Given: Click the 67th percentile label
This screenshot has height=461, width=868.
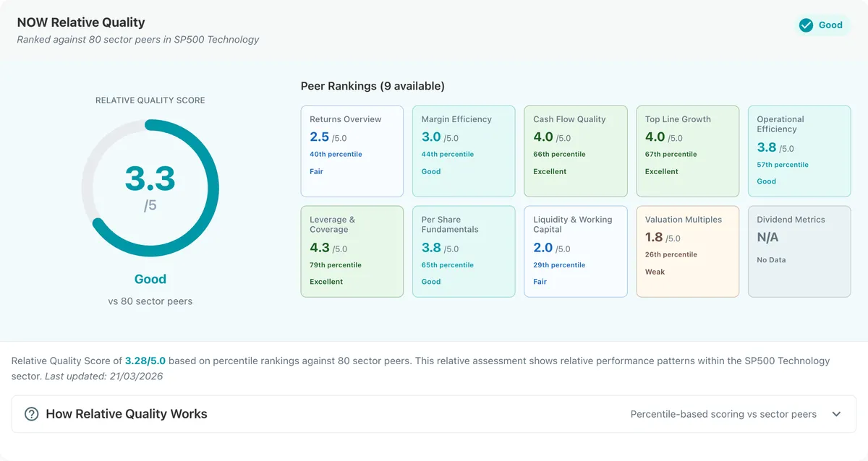Looking at the screenshot, I should pos(671,154).
